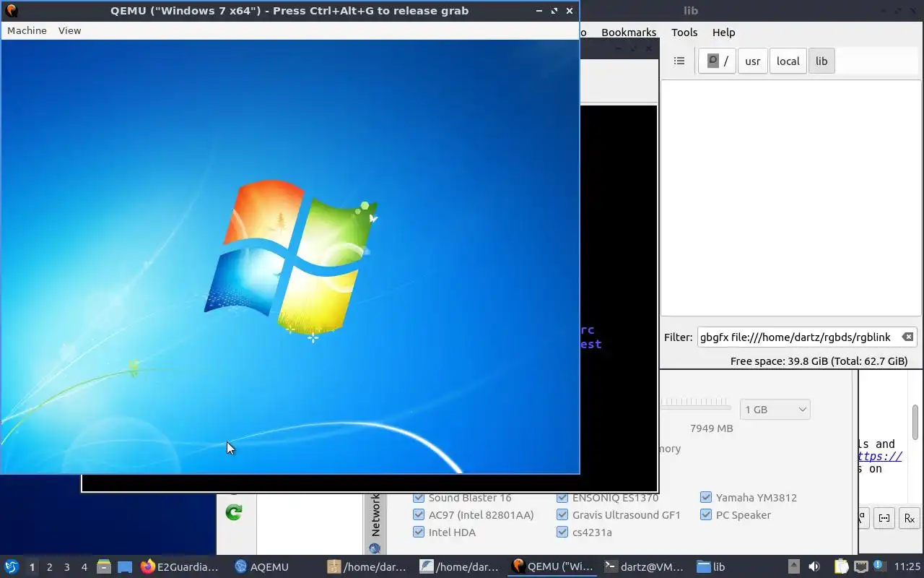
Task: Click the show desktop taskbar icon
Action: (125, 567)
